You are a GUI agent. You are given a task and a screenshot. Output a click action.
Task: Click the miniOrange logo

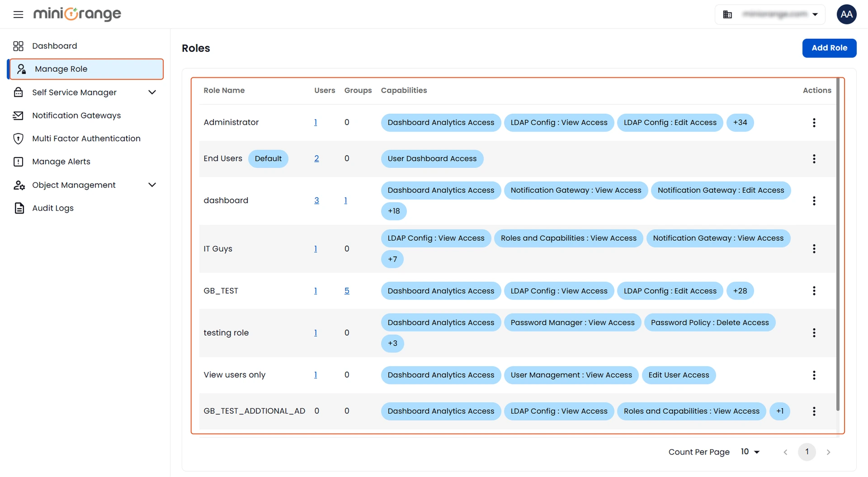tap(77, 14)
